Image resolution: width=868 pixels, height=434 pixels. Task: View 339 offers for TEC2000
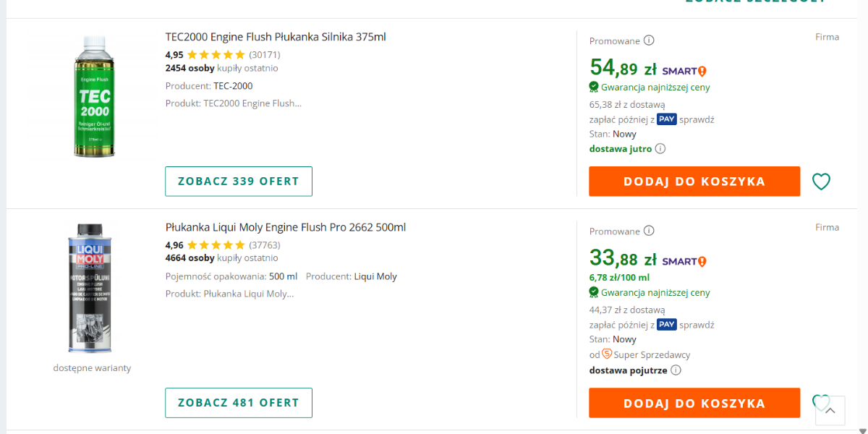(239, 182)
